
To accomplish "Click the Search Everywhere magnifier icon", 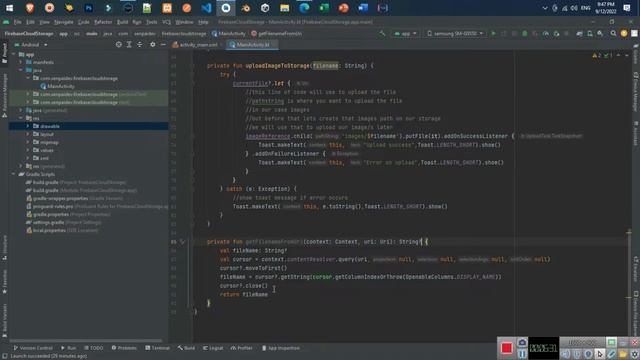I will pyautogui.click(x=613, y=33).
